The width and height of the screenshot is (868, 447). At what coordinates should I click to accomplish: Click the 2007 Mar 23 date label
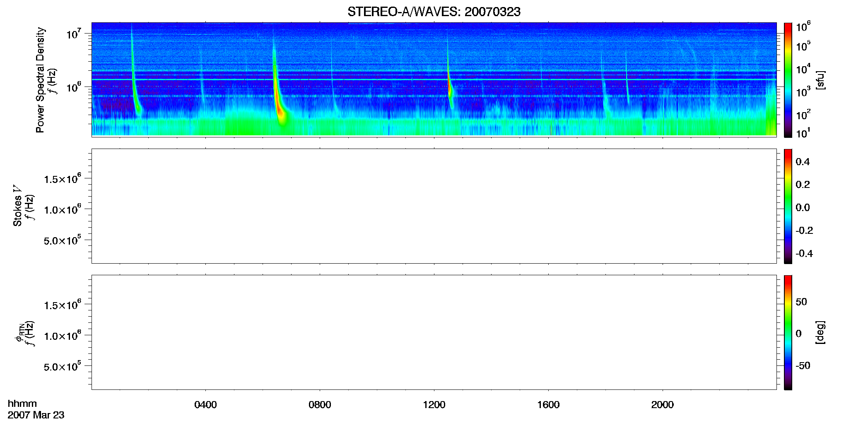36,415
